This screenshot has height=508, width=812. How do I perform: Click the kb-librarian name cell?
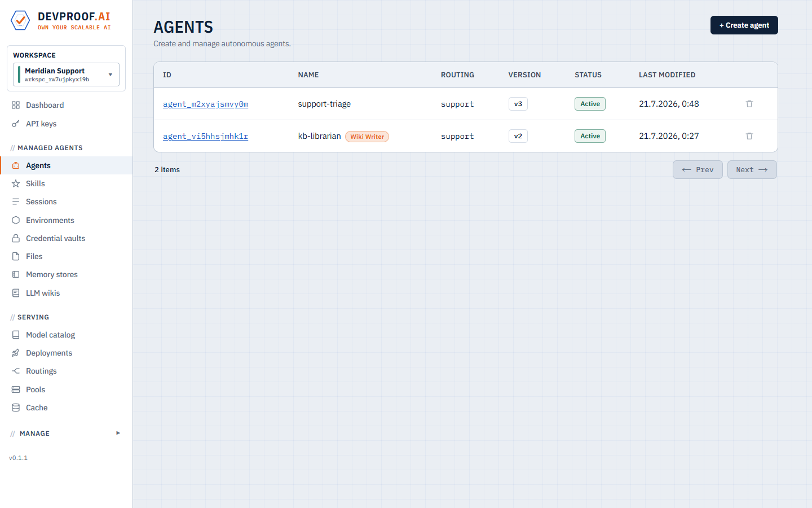(319, 136)
